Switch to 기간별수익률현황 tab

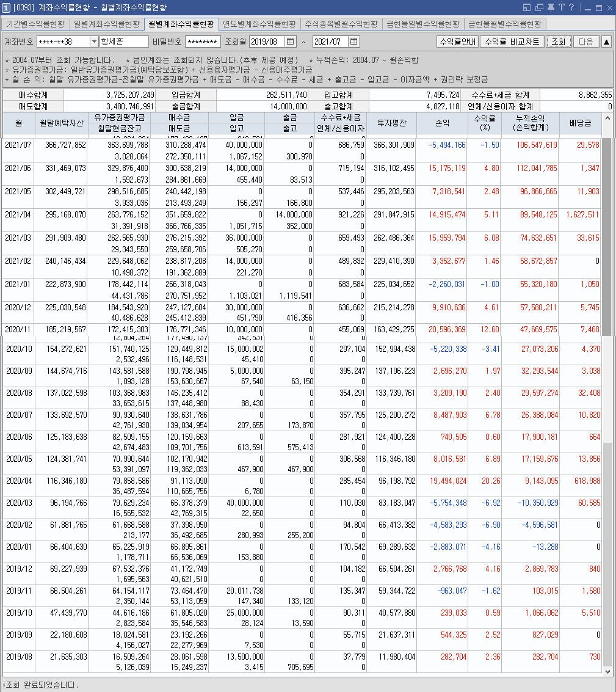click(35, 24)
